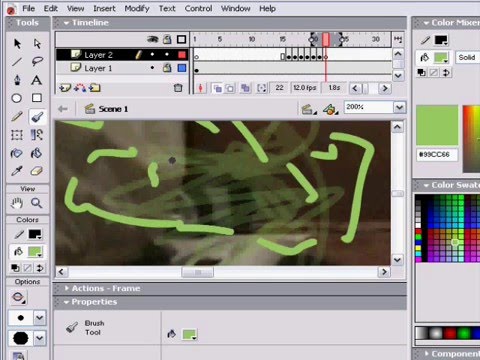Viewport: 480px width, 360px height.
Task: Select the Pencil tool
Action: tap(17, 116)
